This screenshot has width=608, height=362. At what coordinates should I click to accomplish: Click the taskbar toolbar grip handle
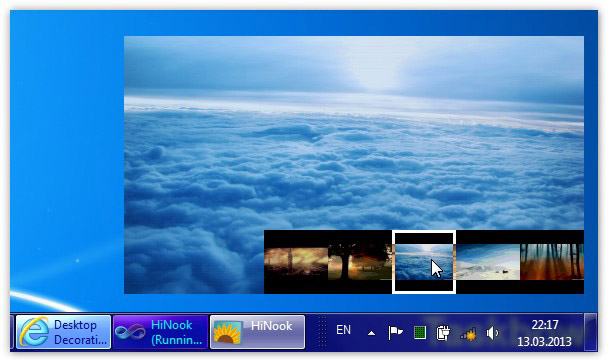pyautogui.click(x=322, y=332)
